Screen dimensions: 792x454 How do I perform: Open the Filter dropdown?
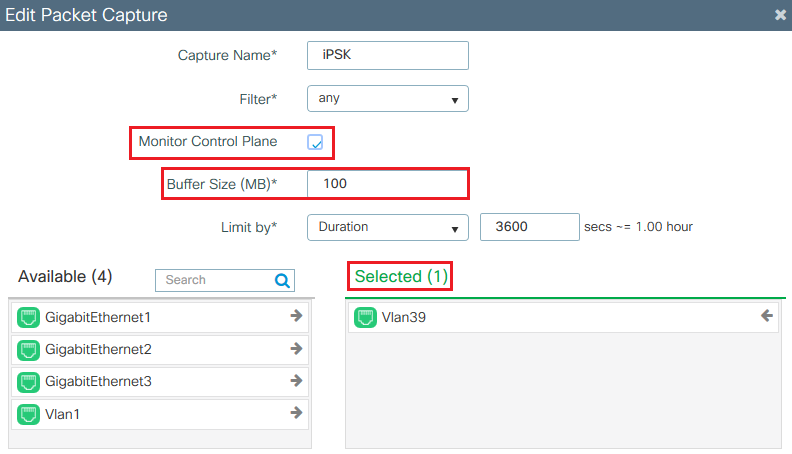(x=387, y=99)
